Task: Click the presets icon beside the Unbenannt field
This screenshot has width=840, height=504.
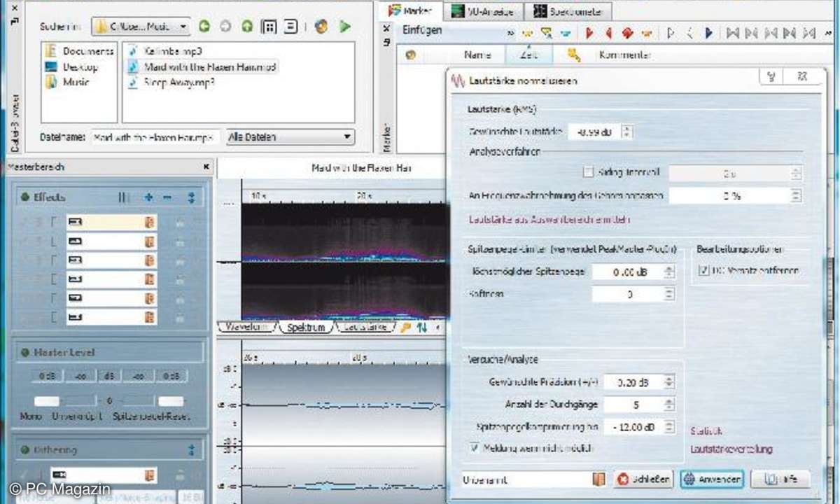Action: 598,479
